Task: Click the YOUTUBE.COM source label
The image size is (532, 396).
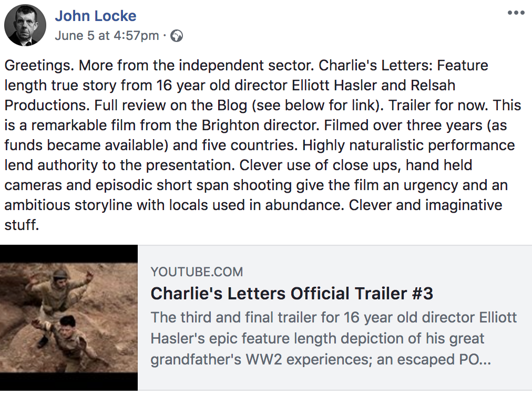Action: click(197, 272)
